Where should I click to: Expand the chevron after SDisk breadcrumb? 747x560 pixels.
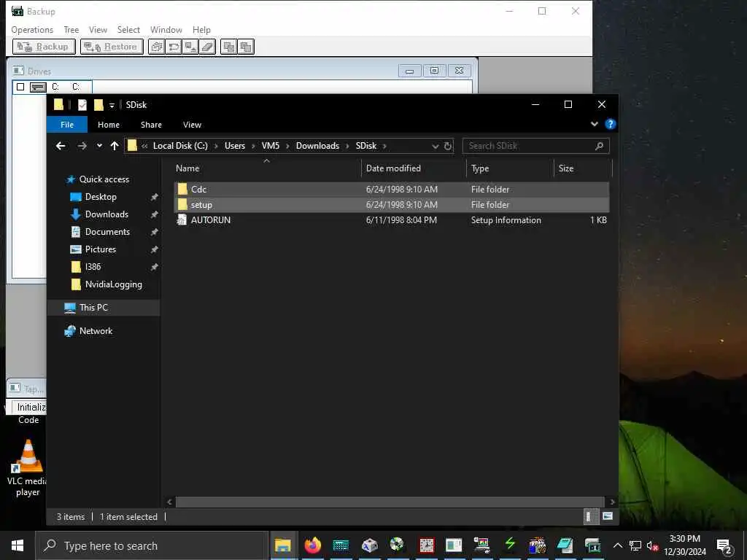[x=384, y=146]
